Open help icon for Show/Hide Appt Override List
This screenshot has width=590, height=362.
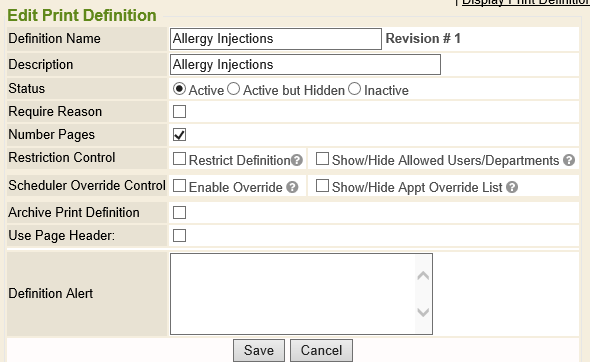coord(512,187)
